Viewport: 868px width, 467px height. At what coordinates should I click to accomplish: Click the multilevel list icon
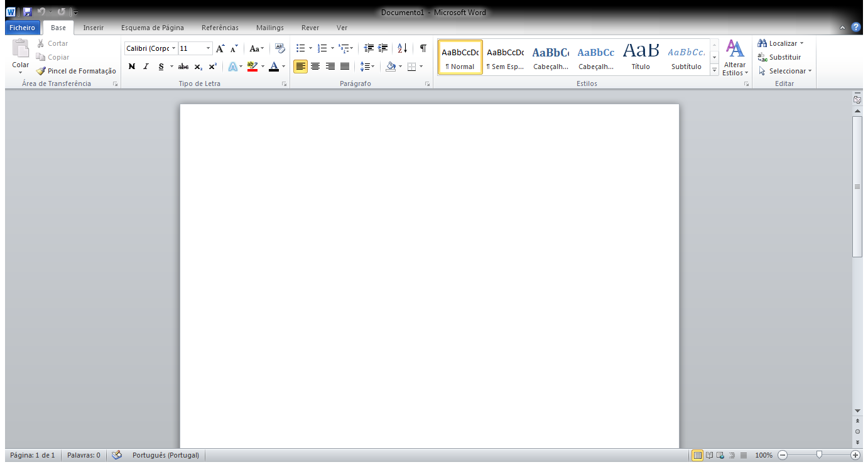(x=343, y=48)
